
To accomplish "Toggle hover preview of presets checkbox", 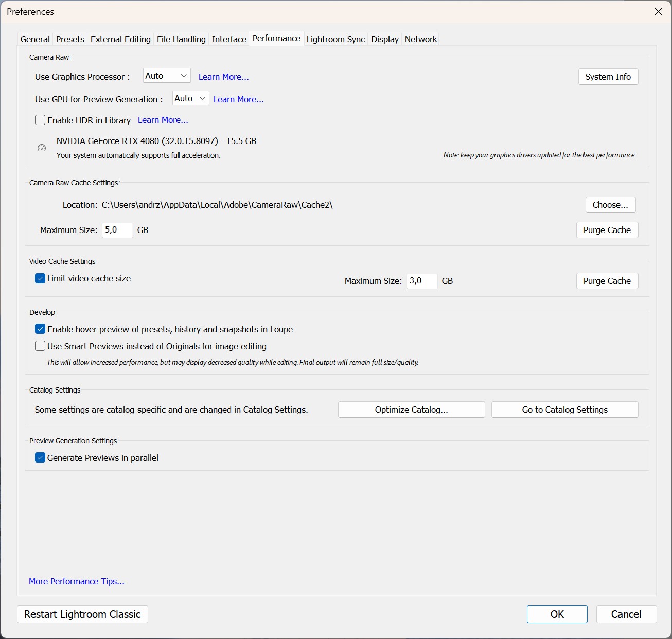I will coord(40,329).
